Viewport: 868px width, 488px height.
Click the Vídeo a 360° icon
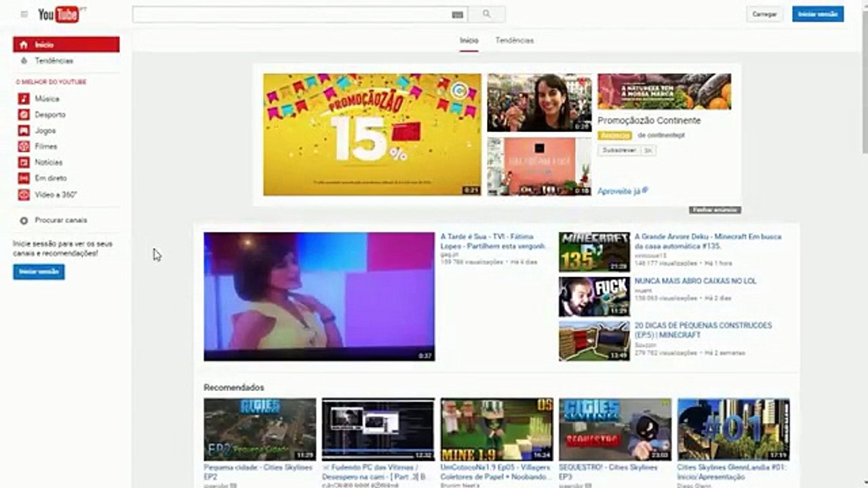pos(24,195)
